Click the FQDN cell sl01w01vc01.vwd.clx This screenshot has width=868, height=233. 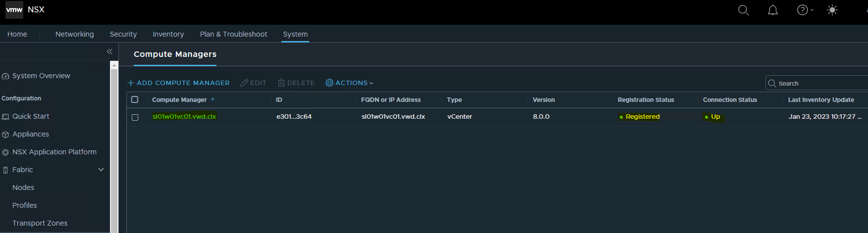(x=393, y=117)
